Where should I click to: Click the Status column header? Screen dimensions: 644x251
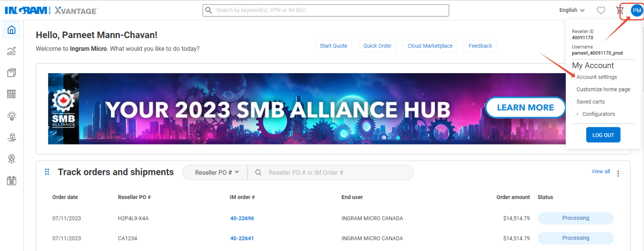coord(545,197)
